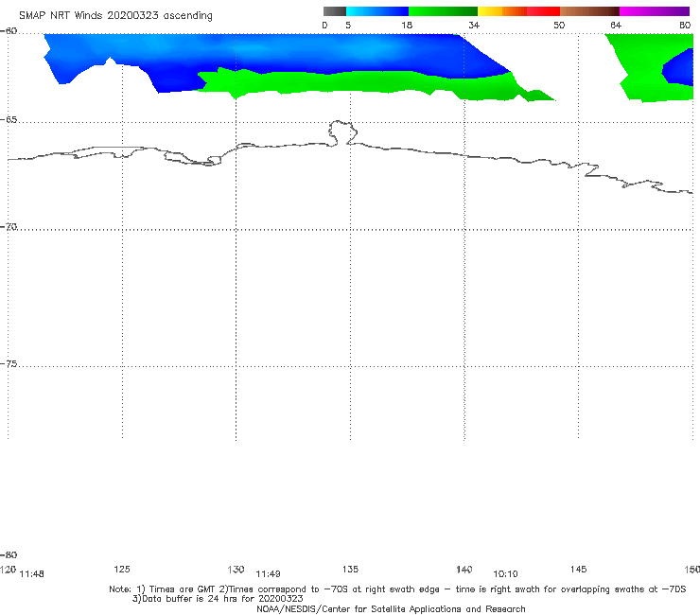Click the 'Note: 1) Times are GMT' line
This screenshot has width=700, height=615.
pyautogui.click(x=397, y=589)
